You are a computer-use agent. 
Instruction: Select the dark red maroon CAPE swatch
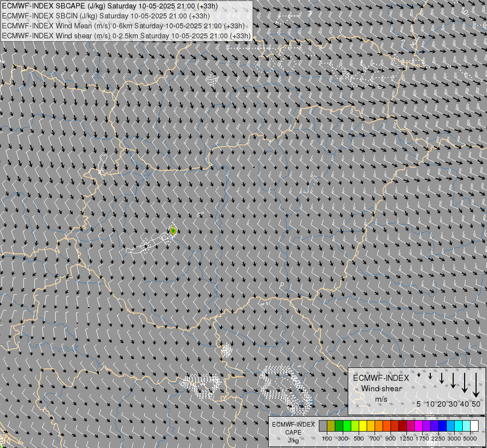point(402,426)
